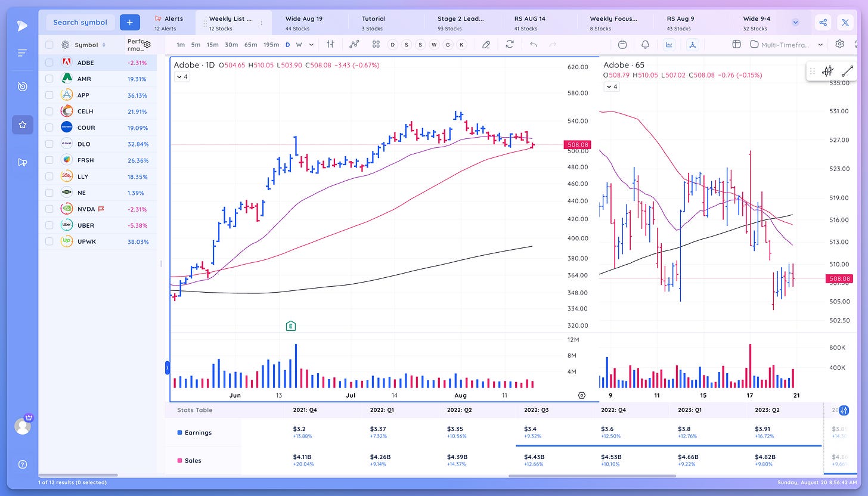Click the chart target icon by the date axis
The width and height of the screenshot is (868, 496).
[x=582, y=395]
